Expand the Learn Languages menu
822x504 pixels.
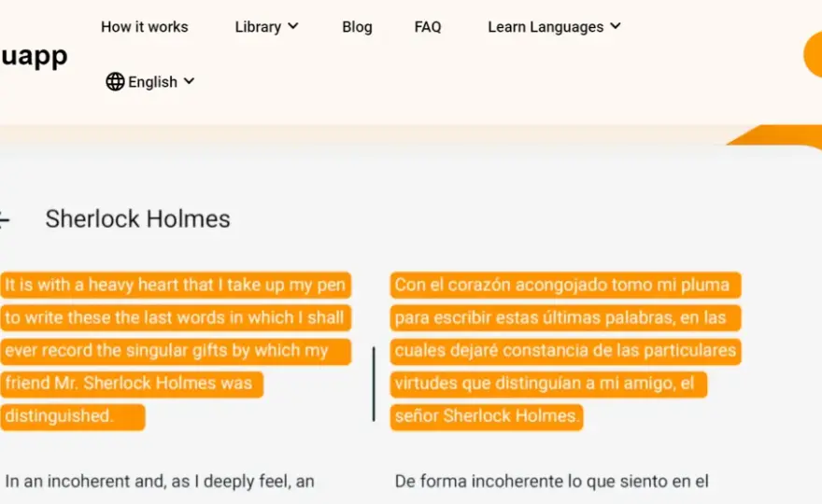click(x=554, y=27)
